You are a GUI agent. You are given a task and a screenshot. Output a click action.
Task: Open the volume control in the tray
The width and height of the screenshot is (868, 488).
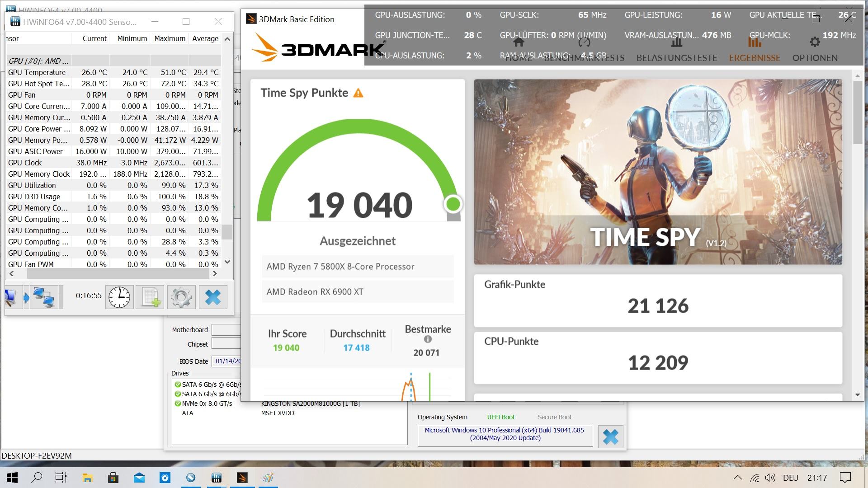[770, 478]
